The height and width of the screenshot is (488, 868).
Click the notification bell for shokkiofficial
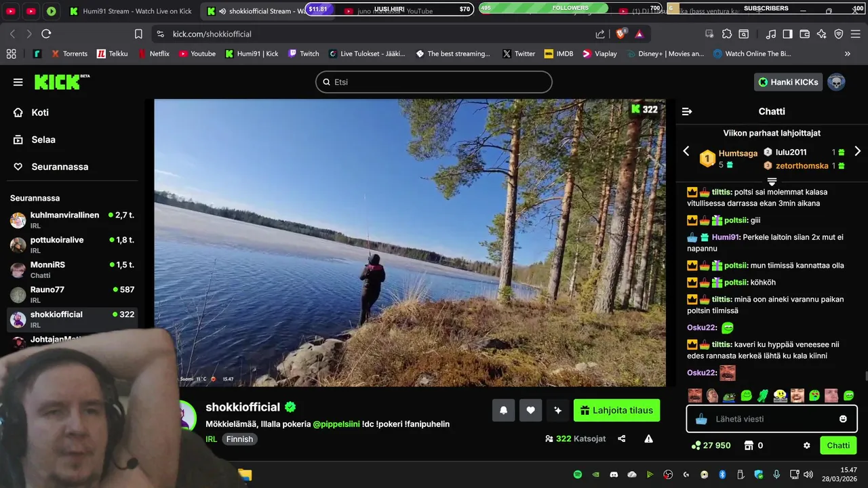coord(503,410)
